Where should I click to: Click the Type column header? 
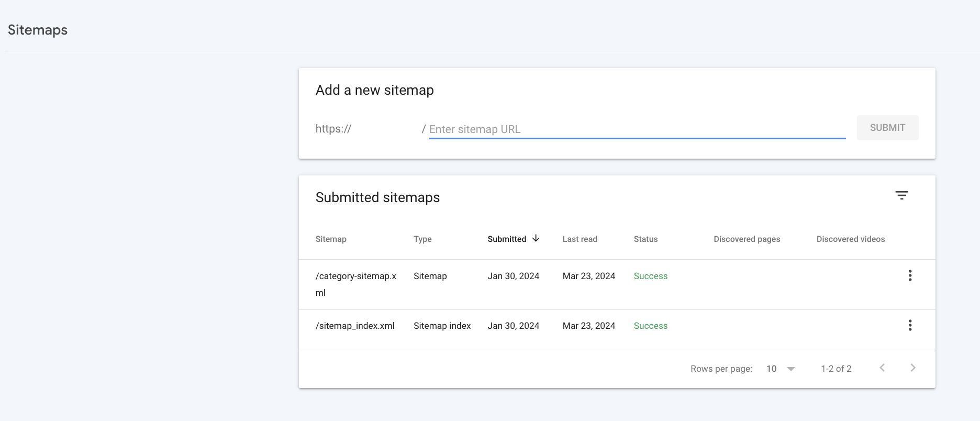click(422, 239)
